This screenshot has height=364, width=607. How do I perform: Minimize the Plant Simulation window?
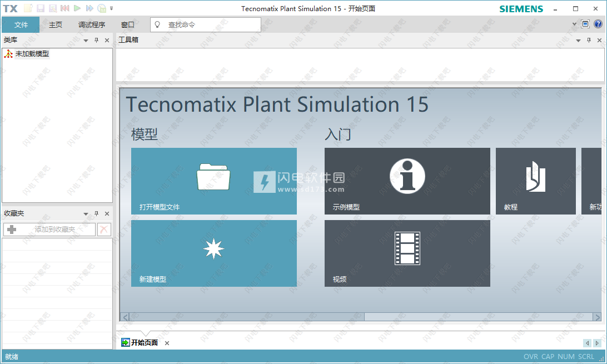click(555, 9)
